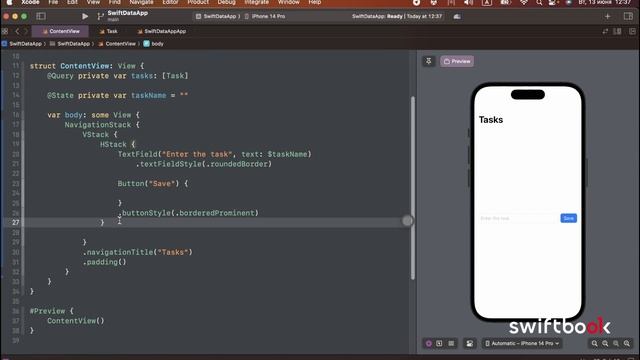
Task: Open the Integrate menu
Action: [256, 2]
